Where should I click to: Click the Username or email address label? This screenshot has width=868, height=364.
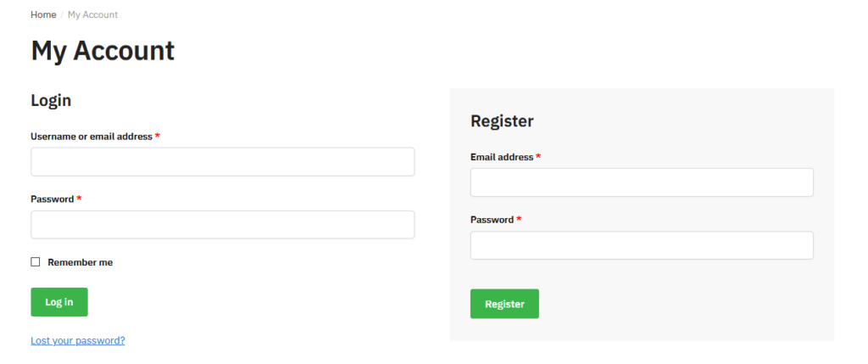tap(92, 137)
